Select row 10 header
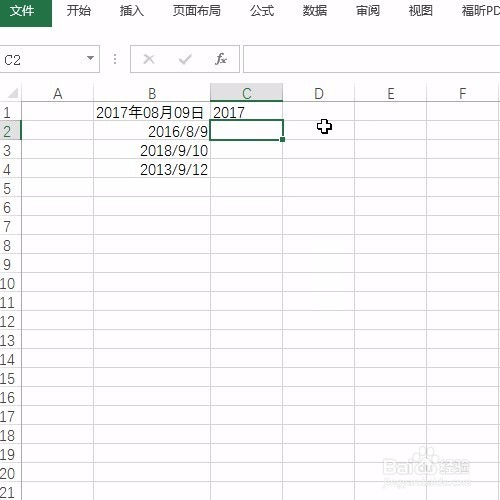 (x=10, y=283)
